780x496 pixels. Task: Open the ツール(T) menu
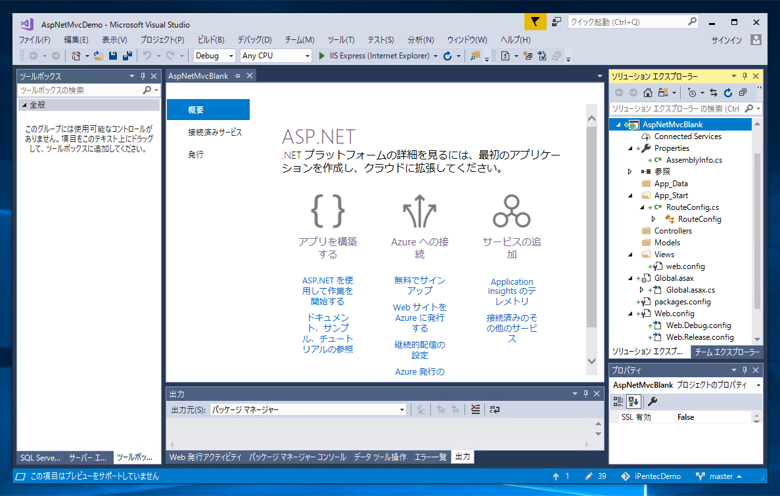(341, 40)
